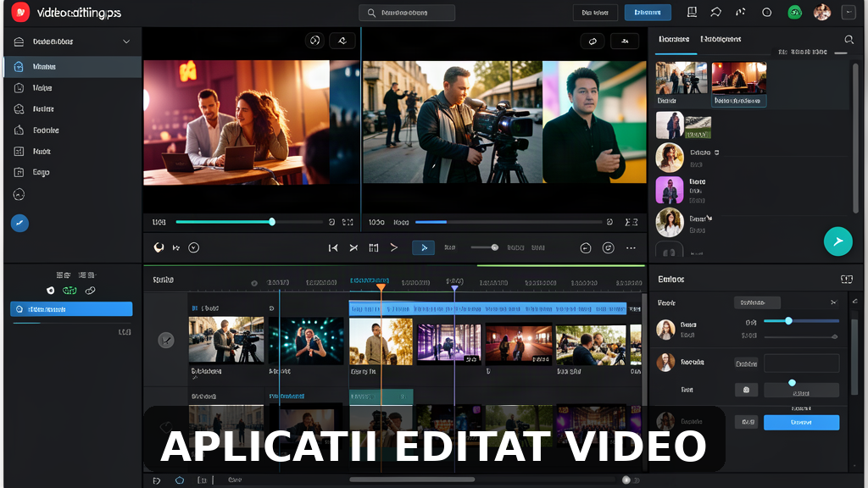
Task: Click the cyan slider in the lower right panel
Action: [801, 321]
